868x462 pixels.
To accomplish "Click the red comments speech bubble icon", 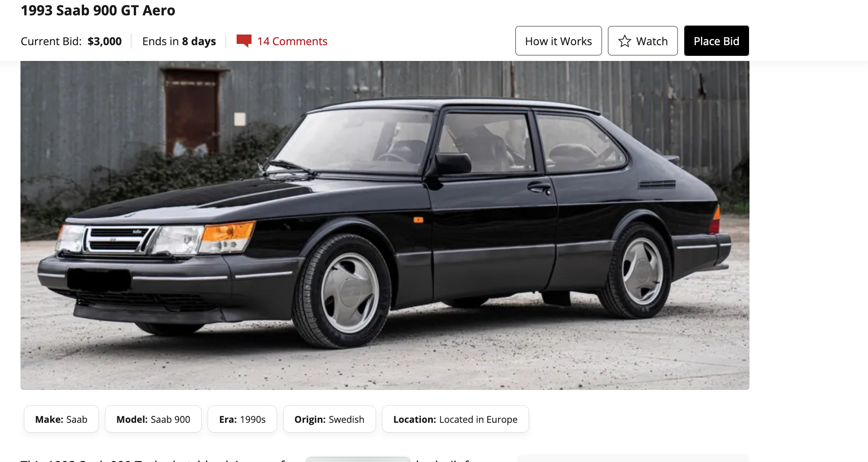I will tap(244, 41).
